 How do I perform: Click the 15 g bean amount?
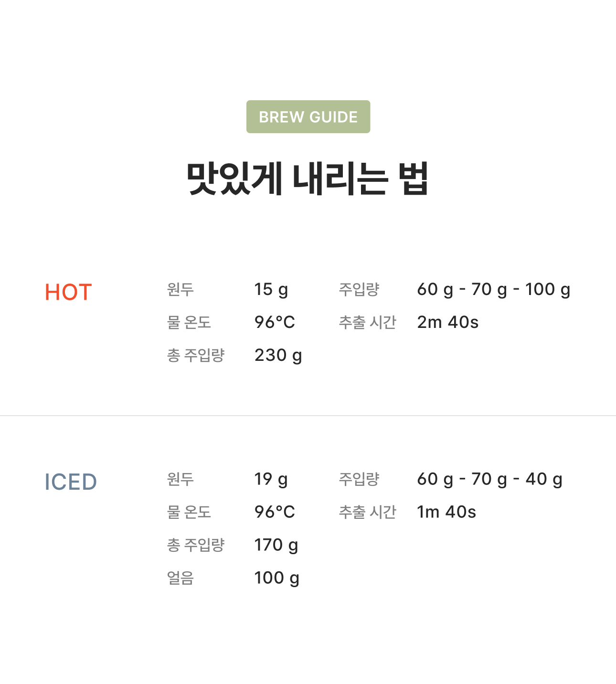tap(271, 289)
